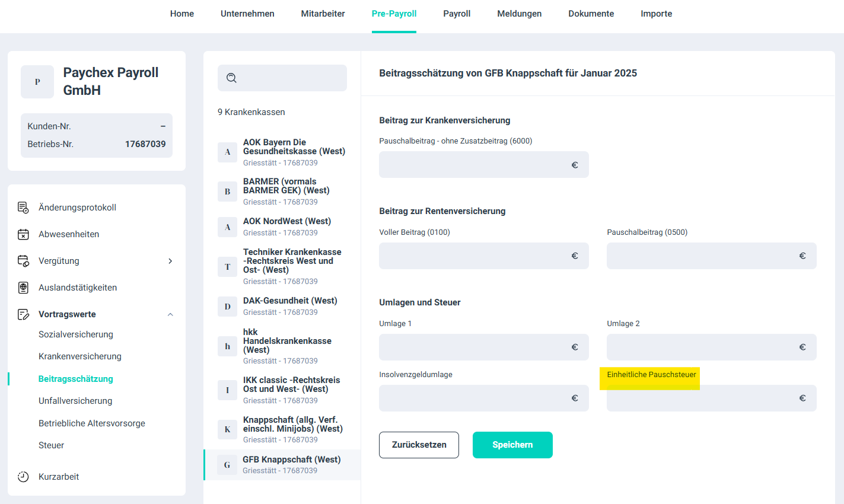Select the Steuer submenu entry
Viewport: 844px width, 504px height.
(52, 445)
